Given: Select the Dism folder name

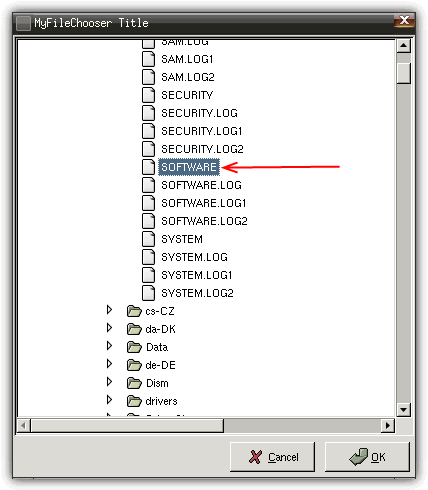Looking at the screenshot, I should pos(157,383).
